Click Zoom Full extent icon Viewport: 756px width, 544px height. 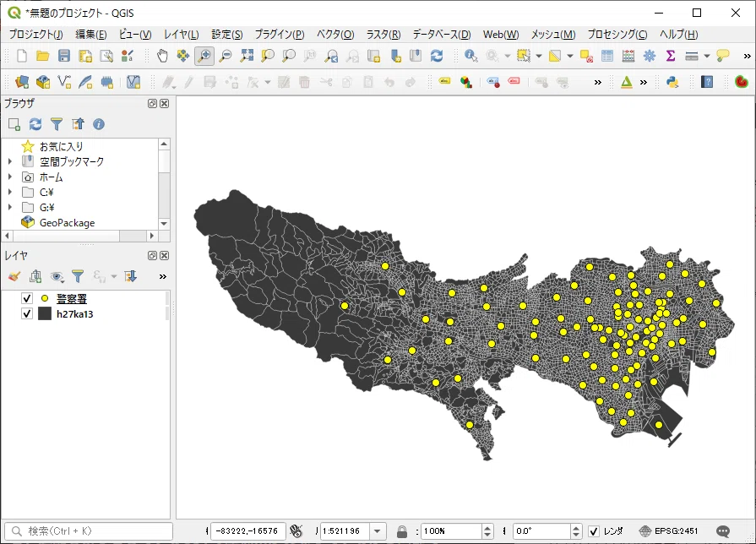(247, 56)
